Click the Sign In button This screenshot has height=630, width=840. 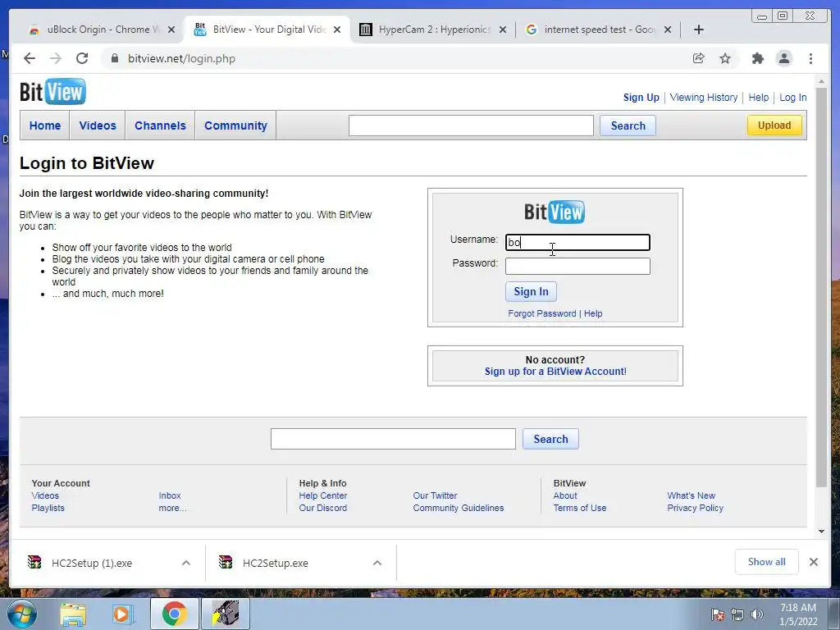pos(531,291)
